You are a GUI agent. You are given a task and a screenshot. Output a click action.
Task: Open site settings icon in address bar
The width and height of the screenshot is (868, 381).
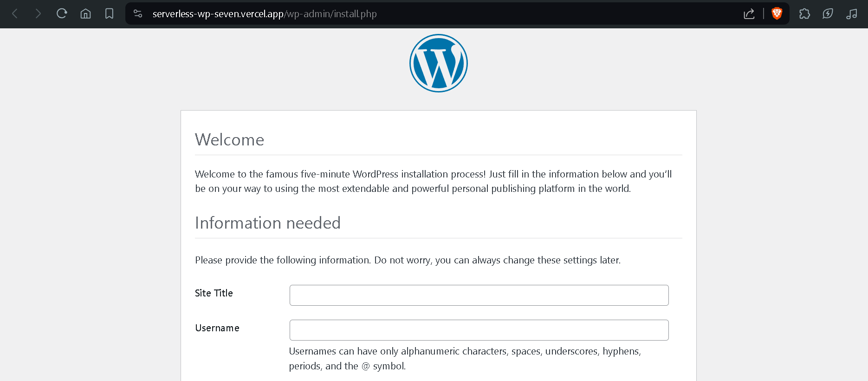click(138, 14)
